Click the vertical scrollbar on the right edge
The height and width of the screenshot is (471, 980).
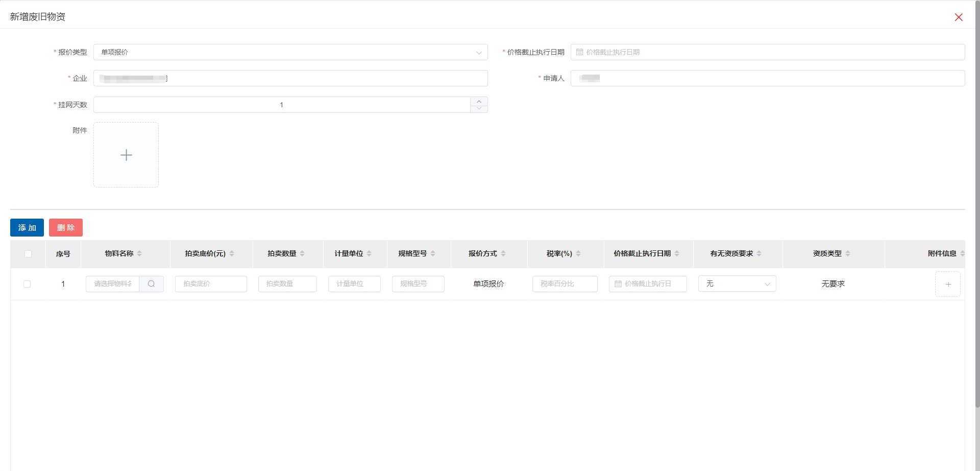tap(977, 204)
